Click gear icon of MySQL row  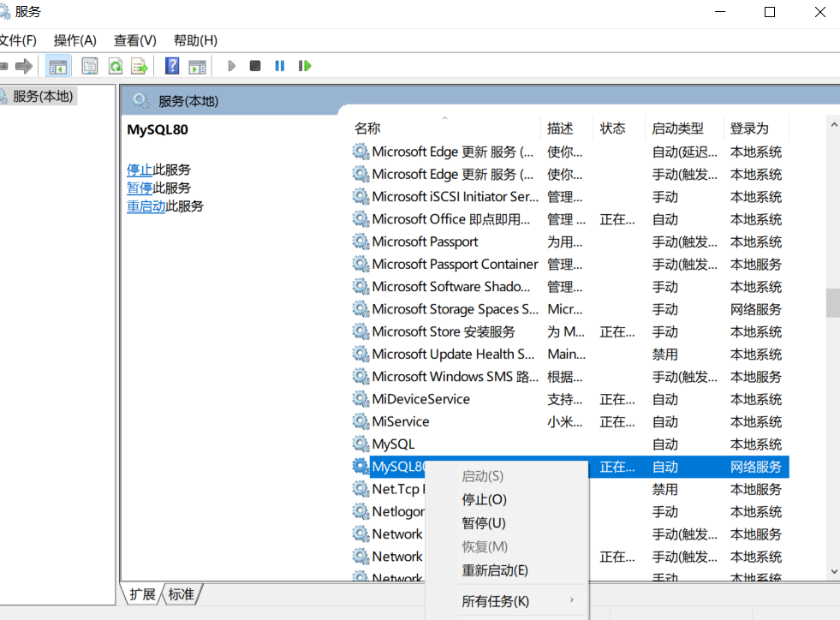point(360,444)
